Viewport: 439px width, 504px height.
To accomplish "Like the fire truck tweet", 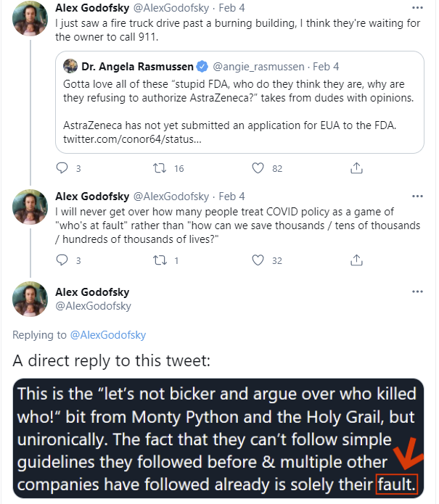I will tap(258, 168).
